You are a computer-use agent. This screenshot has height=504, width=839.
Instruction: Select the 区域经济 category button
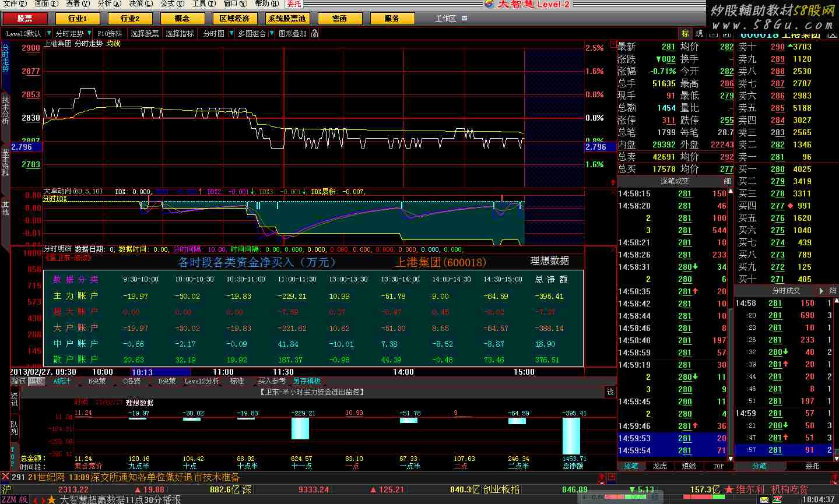pos(234,19)
